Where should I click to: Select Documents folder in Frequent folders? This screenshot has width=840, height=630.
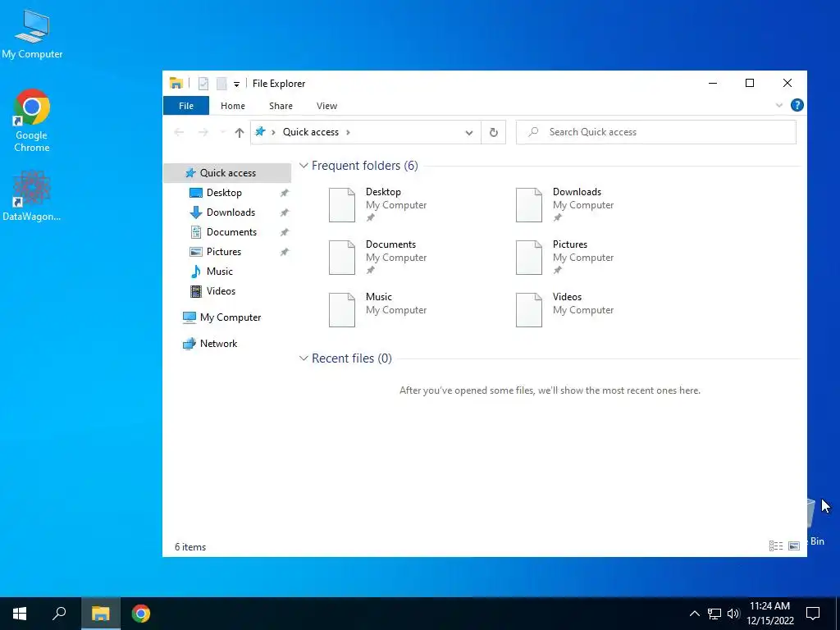point(377,257)
